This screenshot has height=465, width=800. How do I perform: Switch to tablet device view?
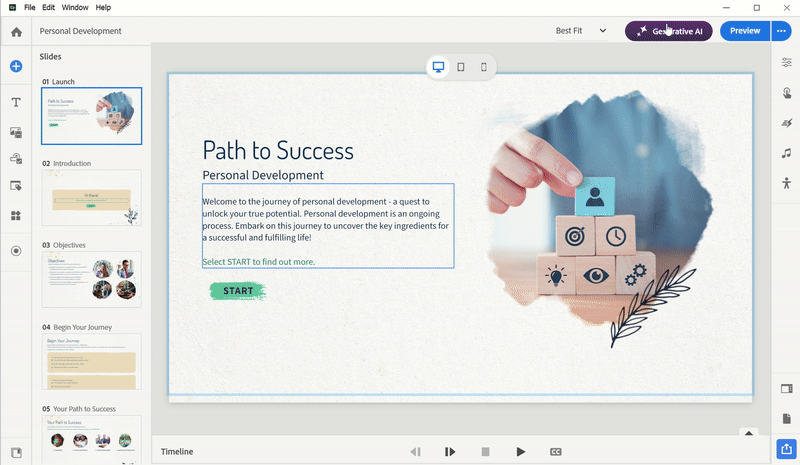pos(461,67)
